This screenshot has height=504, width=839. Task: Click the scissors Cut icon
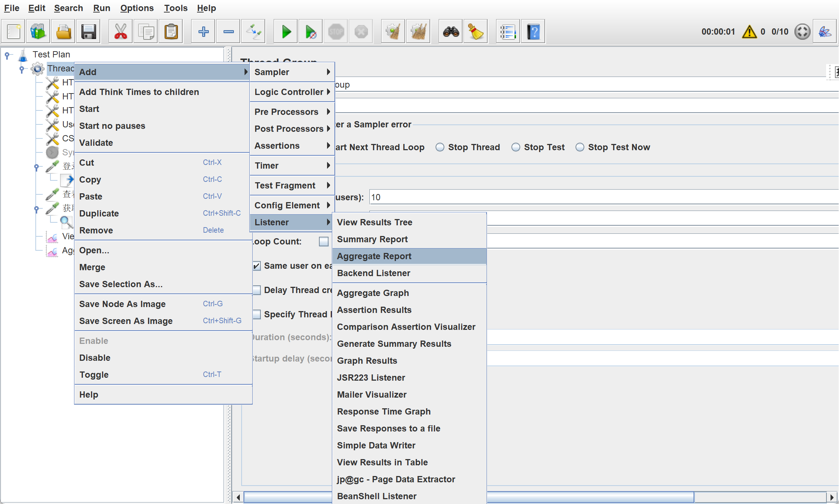click(x=120, y=32)
